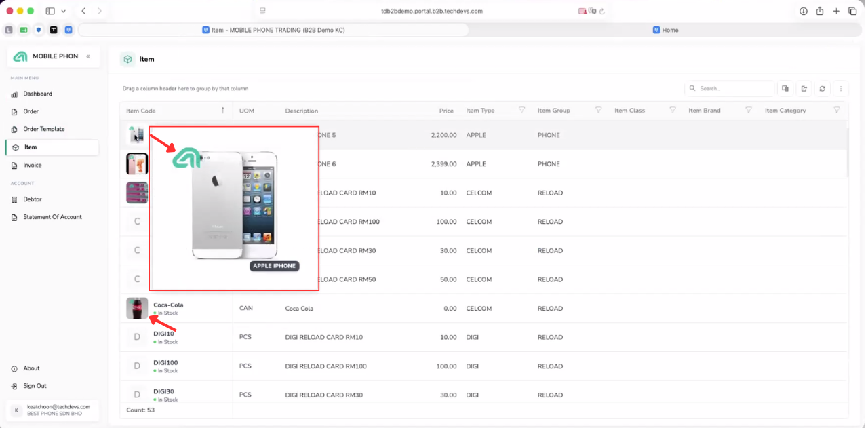This screenshot has width=868, height=428.
Task: Open Debtor under Account
Action: (x=33, y=199)
